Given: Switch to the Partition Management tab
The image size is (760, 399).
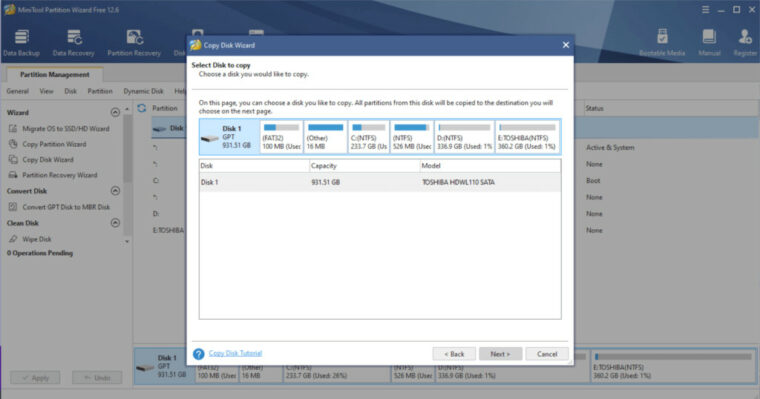Looking at the screenshot, I should click(x=55, y=75).
